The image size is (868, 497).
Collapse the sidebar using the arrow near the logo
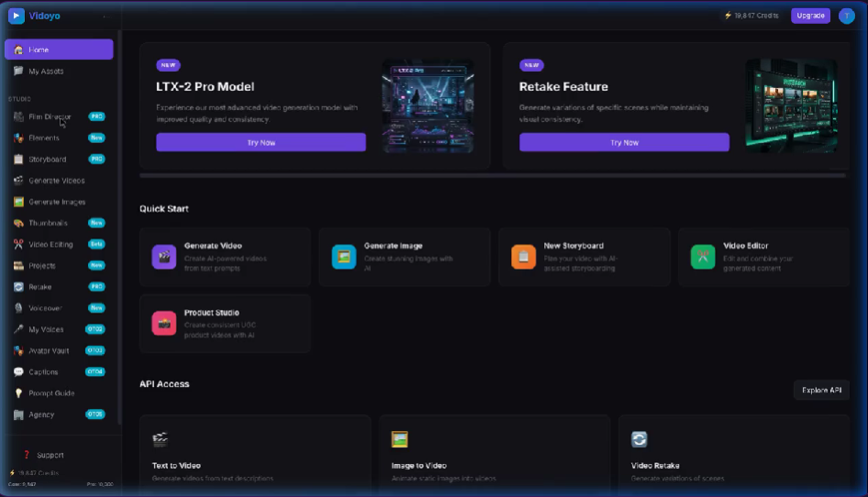tap(104, 17)
